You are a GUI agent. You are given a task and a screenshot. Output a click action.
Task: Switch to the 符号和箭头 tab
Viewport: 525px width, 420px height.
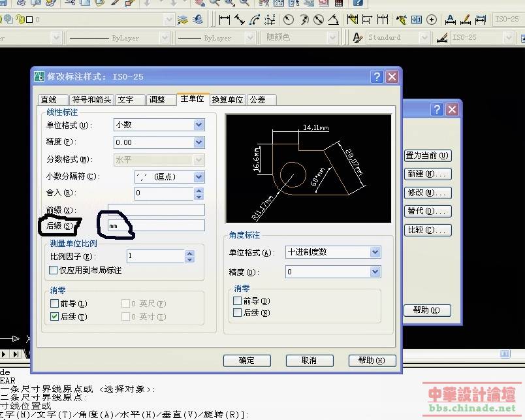91,100
